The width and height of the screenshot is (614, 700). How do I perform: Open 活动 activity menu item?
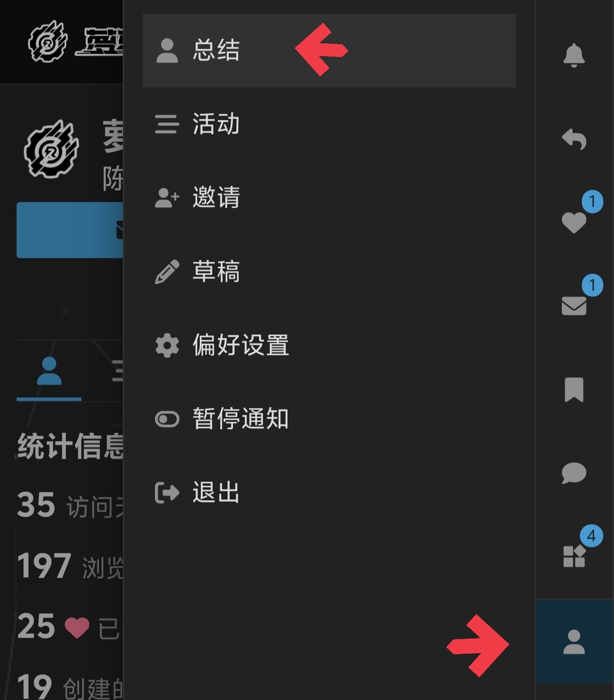pyautogui.click(x=329, y=124)
